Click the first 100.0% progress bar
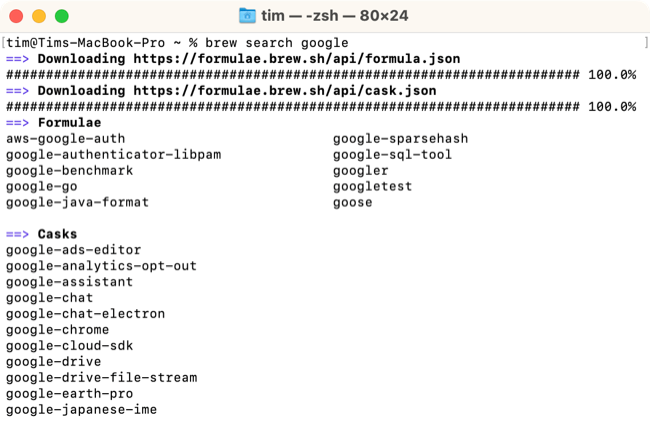650x423 pixels. (x=292, y=75)
